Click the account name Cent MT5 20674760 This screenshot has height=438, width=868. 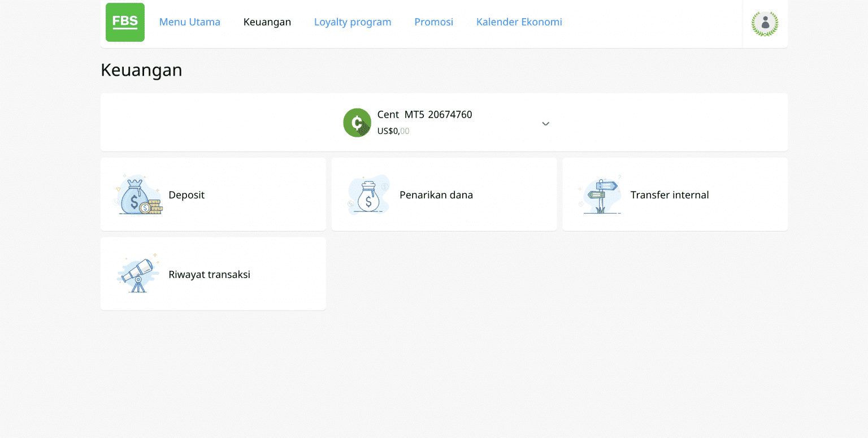click(425, 115)
